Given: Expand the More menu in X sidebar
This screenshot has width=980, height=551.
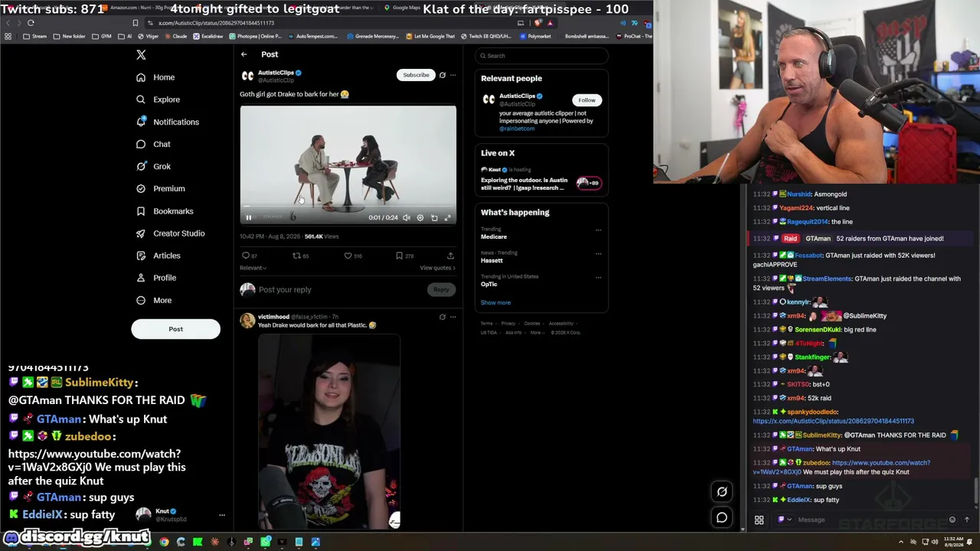Looking at the screenshot, I should tap(154, 300).
